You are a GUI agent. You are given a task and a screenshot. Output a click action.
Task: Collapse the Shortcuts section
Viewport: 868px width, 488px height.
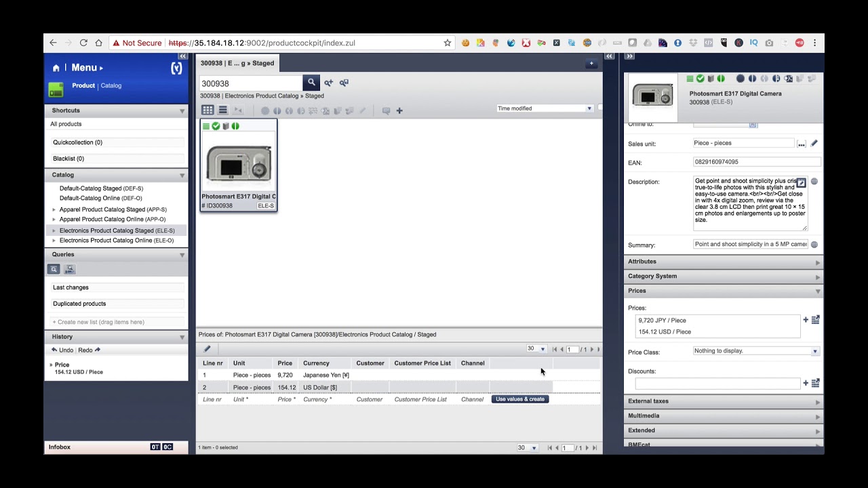pyautogui.click(x=182, y=110)
